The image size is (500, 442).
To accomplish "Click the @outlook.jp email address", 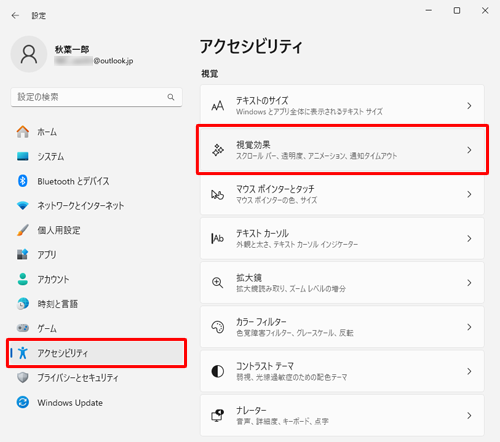I will (113, 61).
